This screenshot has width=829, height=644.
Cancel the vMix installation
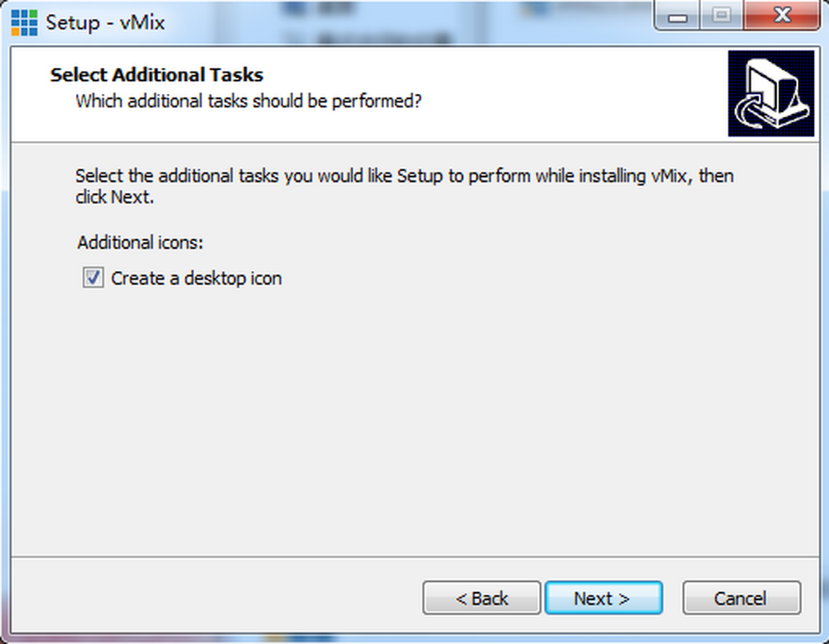pyautogui.click(x=741, y=598)
